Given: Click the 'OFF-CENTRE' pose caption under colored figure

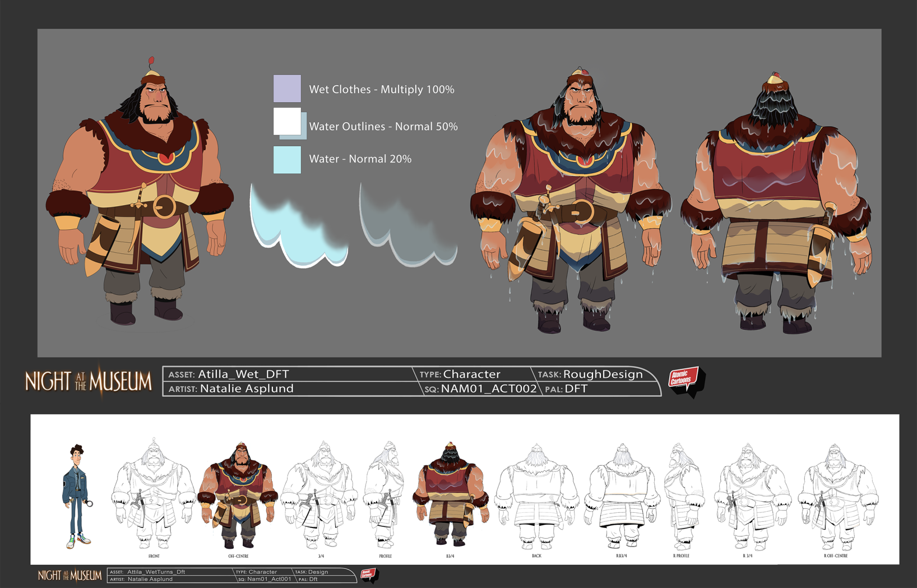Looking at the screenshot, I should (238, 556).
